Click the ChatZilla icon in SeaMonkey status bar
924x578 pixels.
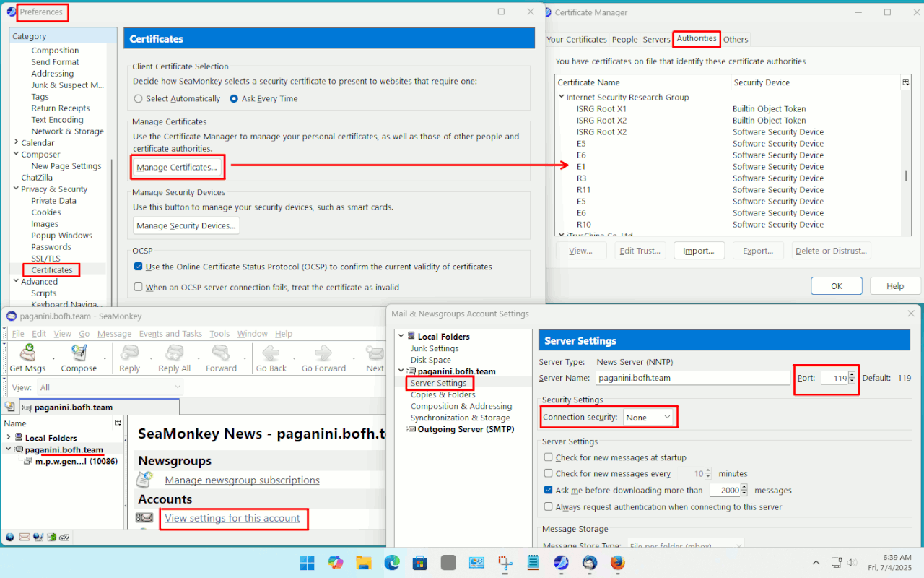64,537
